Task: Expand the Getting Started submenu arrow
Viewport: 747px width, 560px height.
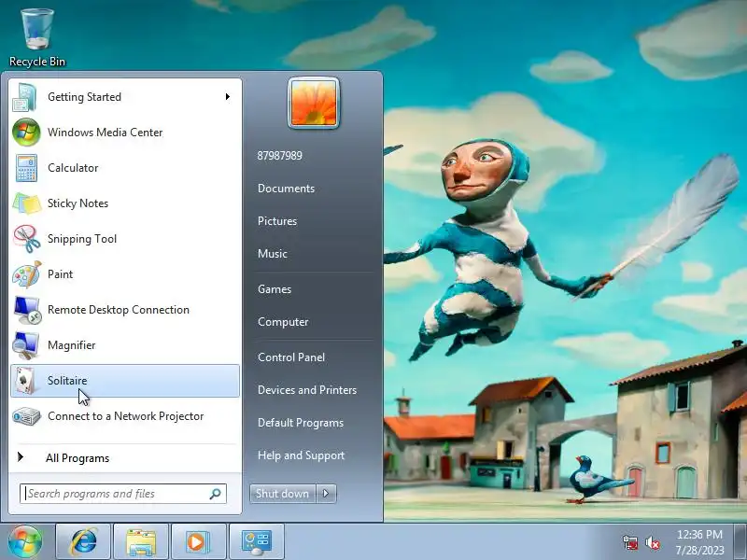Action: [x=228, y=97]
